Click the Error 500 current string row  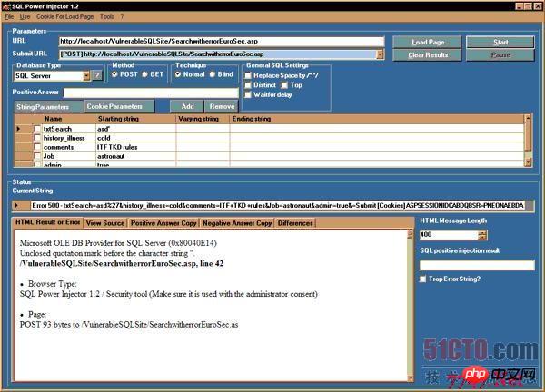[x=277, y=206]
